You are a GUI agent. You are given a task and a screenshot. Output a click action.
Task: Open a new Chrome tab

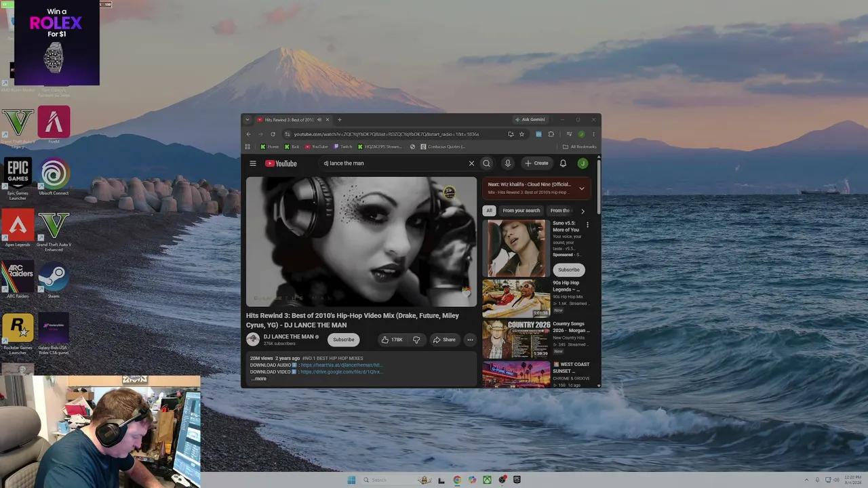pyautogui.click(x=340, y=120)
